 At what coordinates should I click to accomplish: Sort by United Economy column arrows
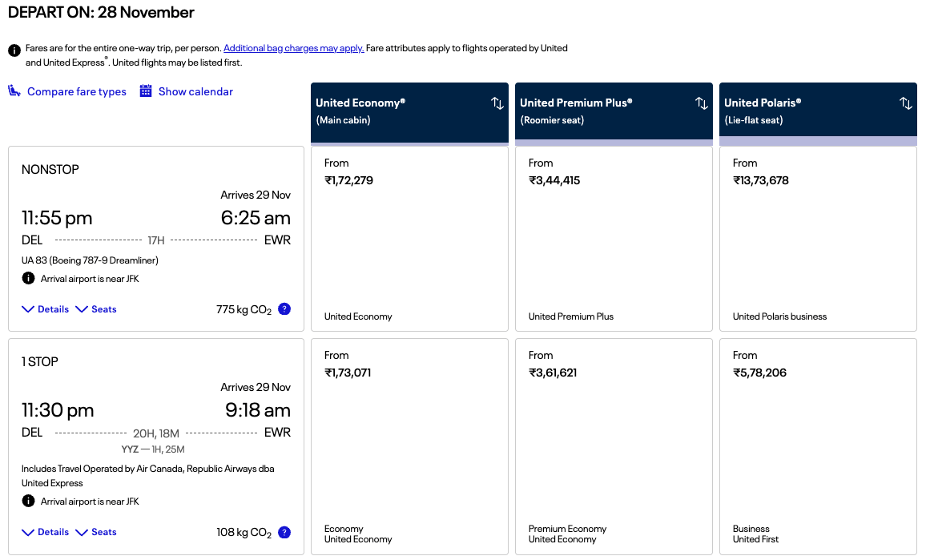497,103
